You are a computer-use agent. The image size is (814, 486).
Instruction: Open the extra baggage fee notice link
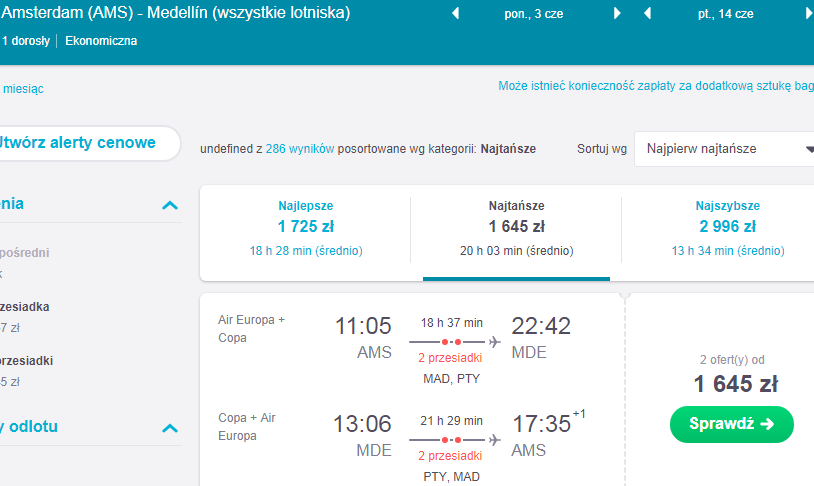coord(656,86)
